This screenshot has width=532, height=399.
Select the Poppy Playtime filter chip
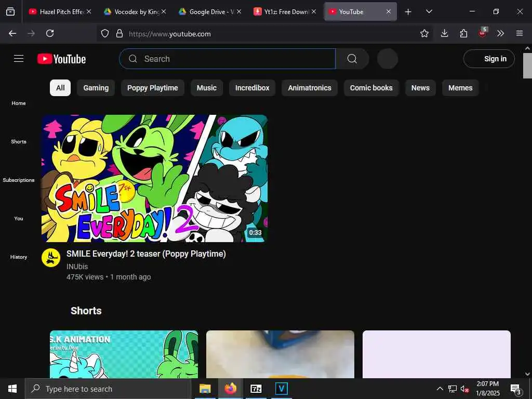(x=153, y=88)
